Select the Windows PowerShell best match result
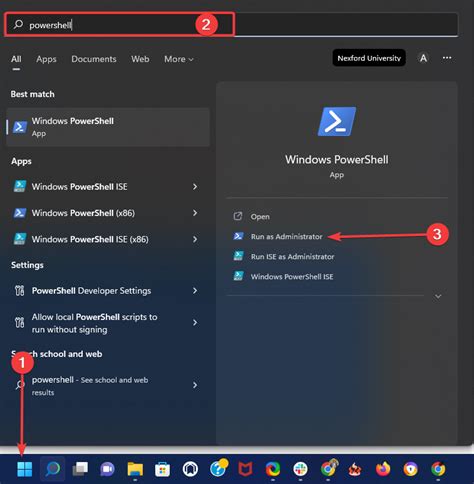Image resolution: width=474 pixels, height=484 pixels. 108,127
